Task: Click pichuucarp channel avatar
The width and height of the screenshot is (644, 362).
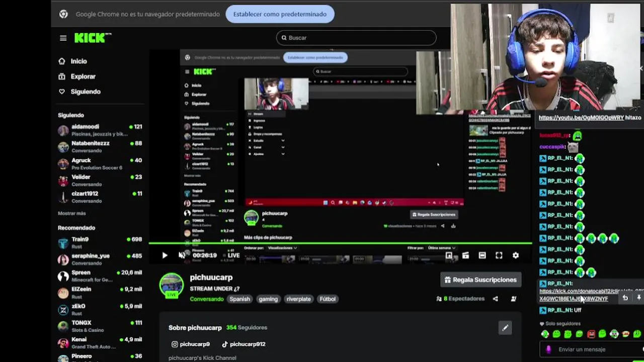Action: [172, 285]
